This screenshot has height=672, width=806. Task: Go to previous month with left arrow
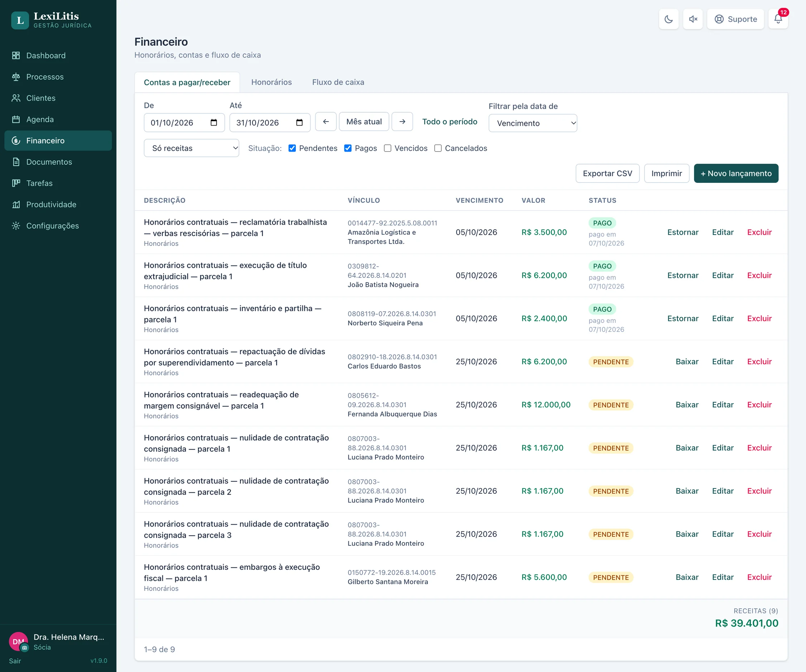point(326,122)
